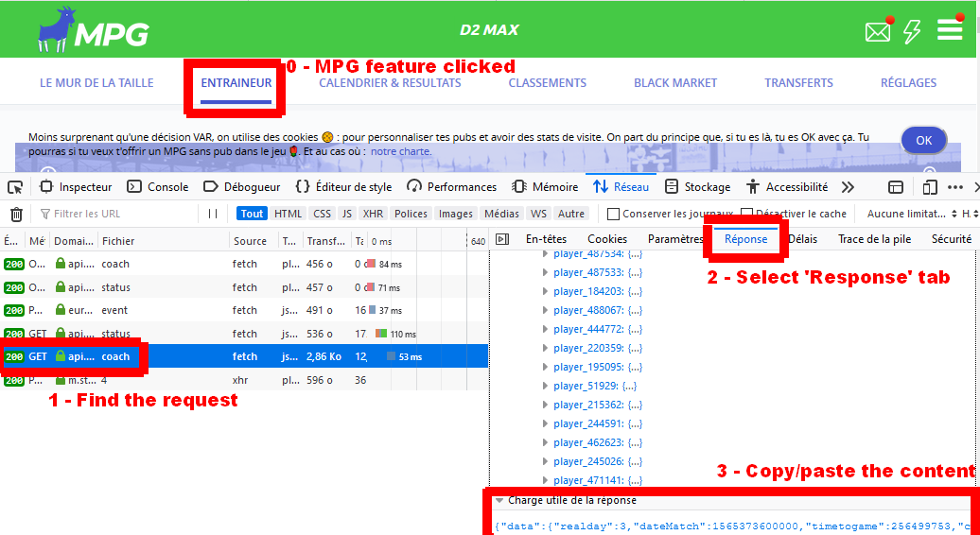Expand player_488067 JSON node
980x535 pixels.
click(546, 310)
